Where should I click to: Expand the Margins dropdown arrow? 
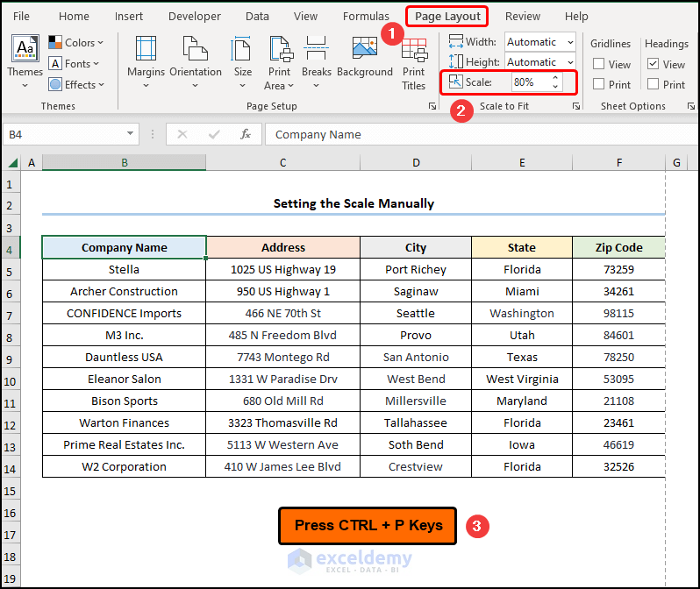[146, 85]
